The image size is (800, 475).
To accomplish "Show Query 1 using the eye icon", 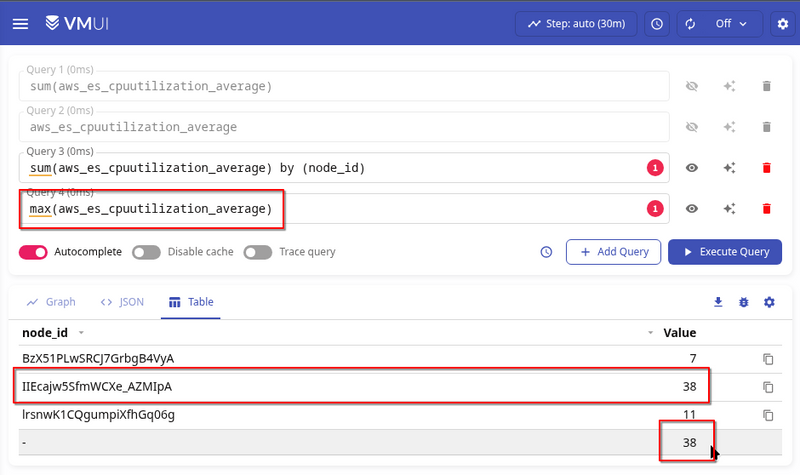I will point(691,87).
